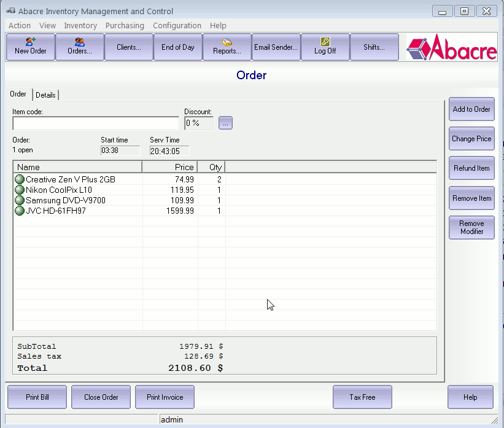The image size is (504, 428).
Task: Click Close Order button
Action: pos(101,397)
